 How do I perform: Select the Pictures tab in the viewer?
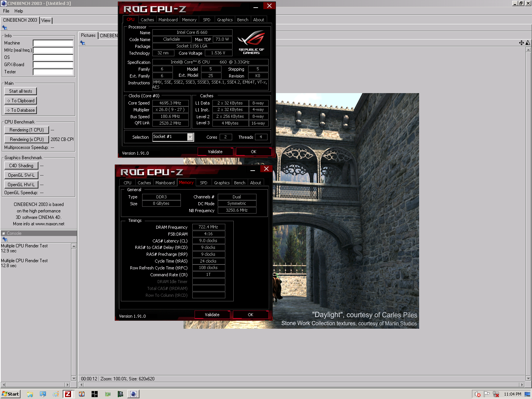(88, 35)
